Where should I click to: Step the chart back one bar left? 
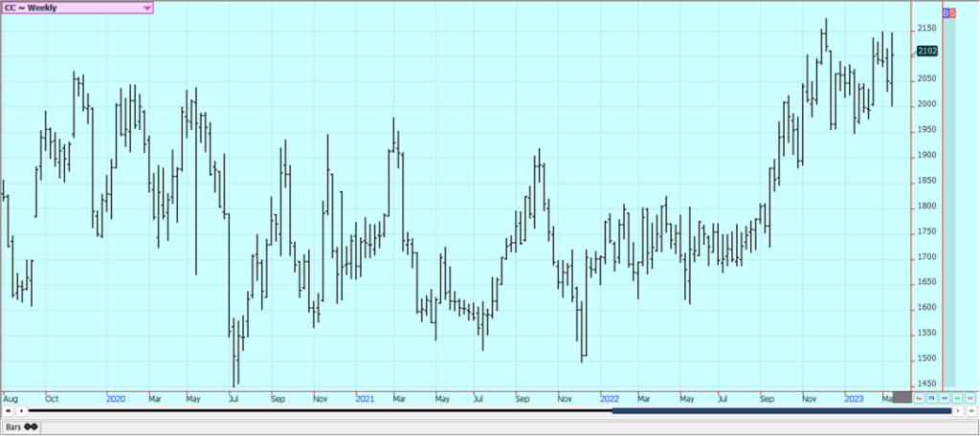coord(21,411)
